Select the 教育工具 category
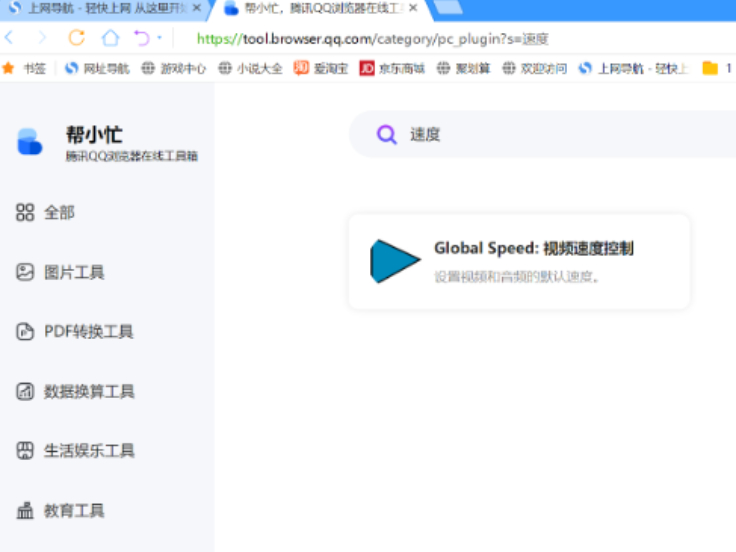 [60, 510]
